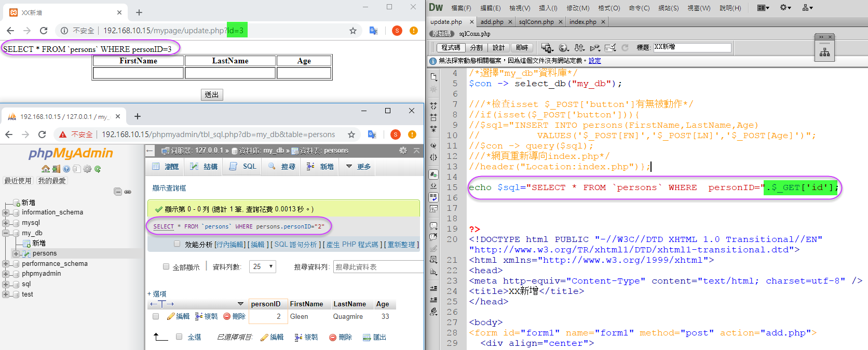Collapse the my_db database tree node
The height and width of the screenshot is (350, 868).
(x=6, y=233)
